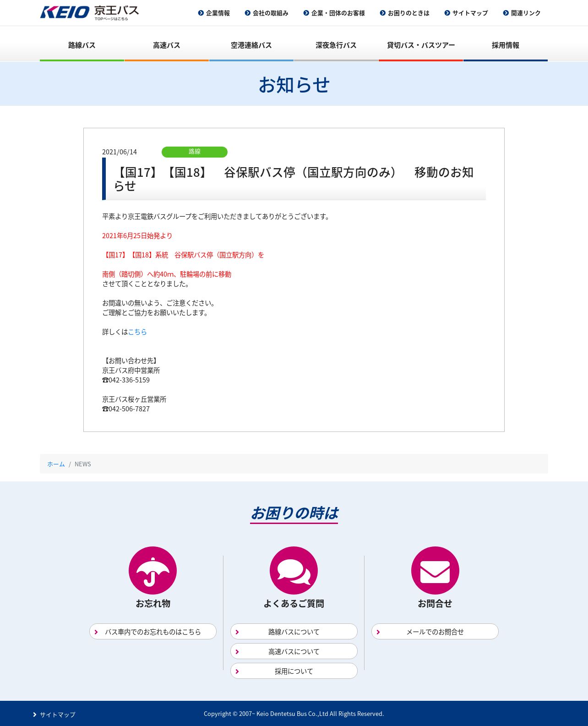
Task: Click the KEIO 京王バス logo
Action: point(89,13)
